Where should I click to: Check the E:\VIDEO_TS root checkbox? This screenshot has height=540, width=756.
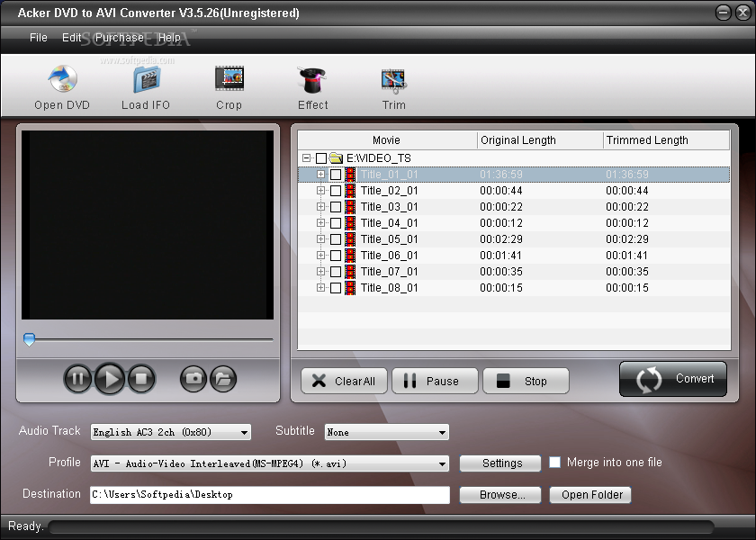[321, 158]
